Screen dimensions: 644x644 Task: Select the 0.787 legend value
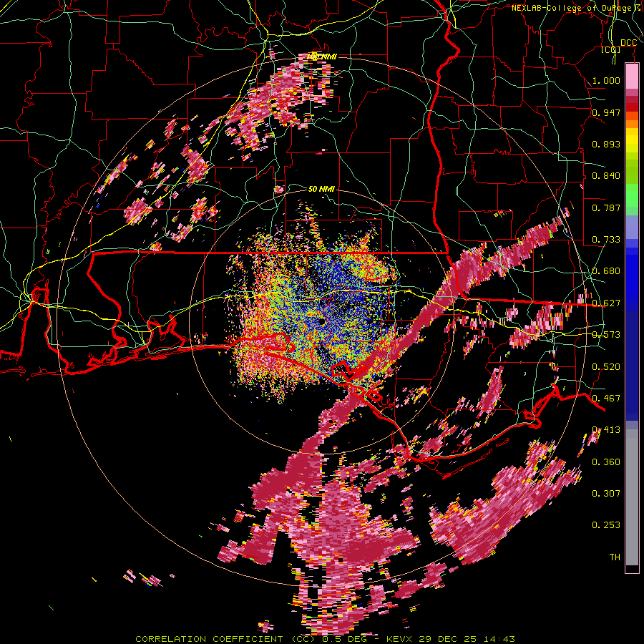click(x=606, y=208)
